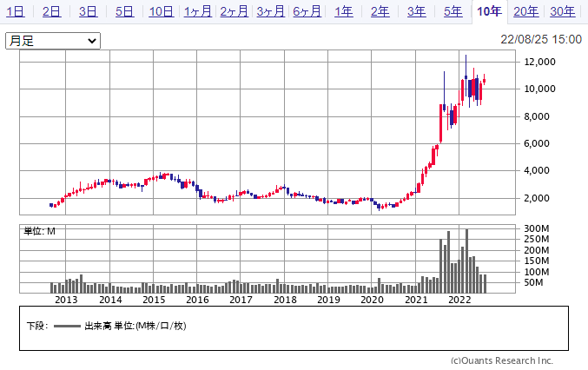Click the 2019 year axis label
The height and width of the screenshot is (370, 588).
pos(329,300)
